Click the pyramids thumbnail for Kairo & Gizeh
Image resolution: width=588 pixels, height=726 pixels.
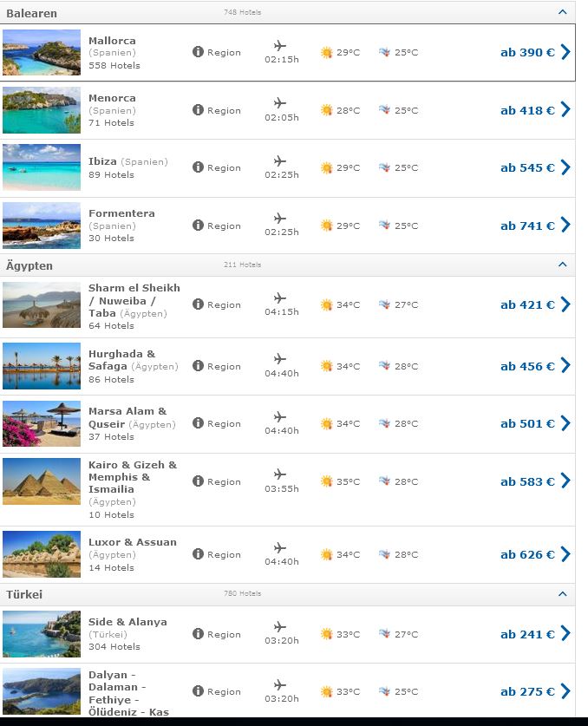click(x=42, y=481)
